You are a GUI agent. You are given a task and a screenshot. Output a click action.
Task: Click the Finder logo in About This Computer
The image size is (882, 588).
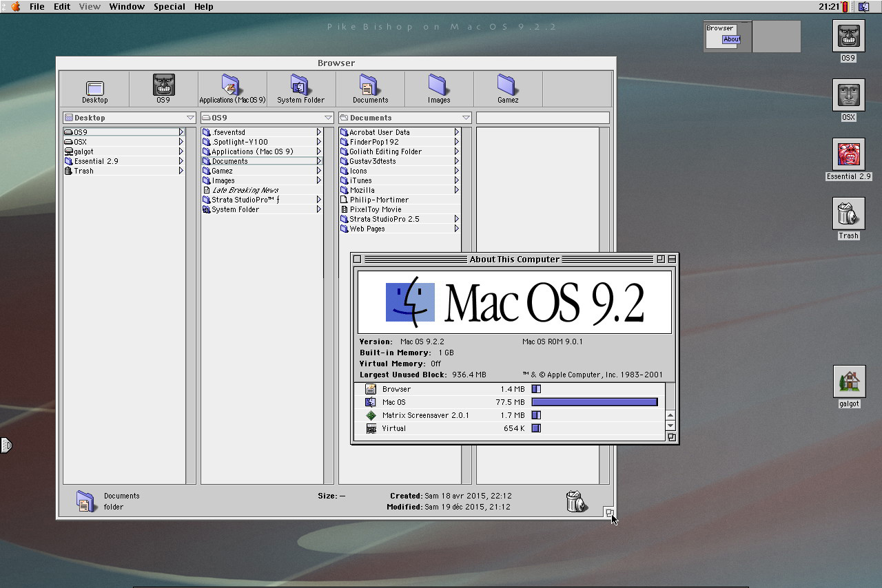click(x=410, y=302)
